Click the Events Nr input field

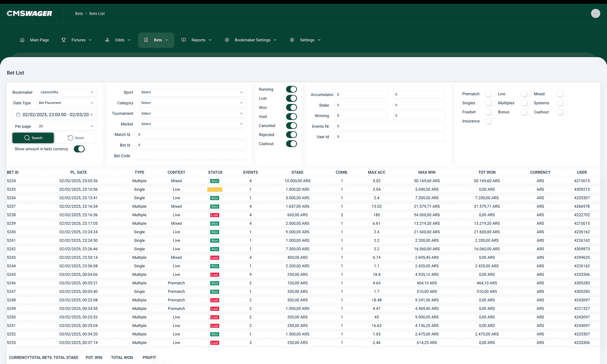click(x=390, y=126)
